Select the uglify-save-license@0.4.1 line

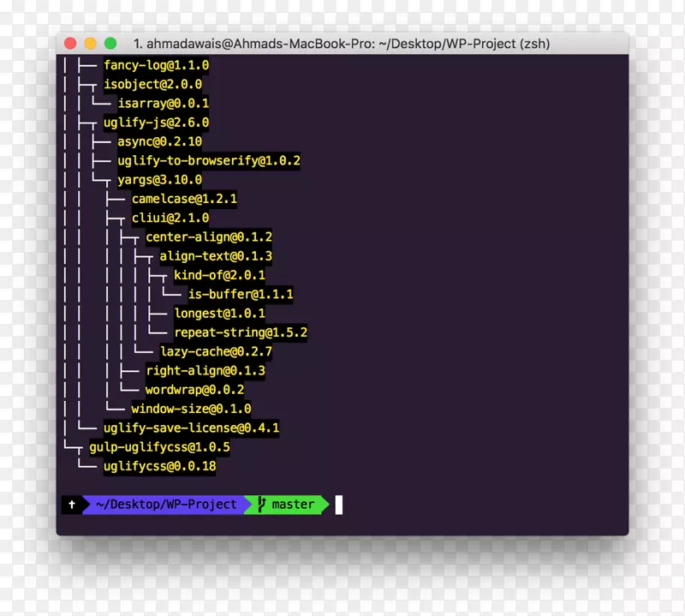[x=191, y=428]
